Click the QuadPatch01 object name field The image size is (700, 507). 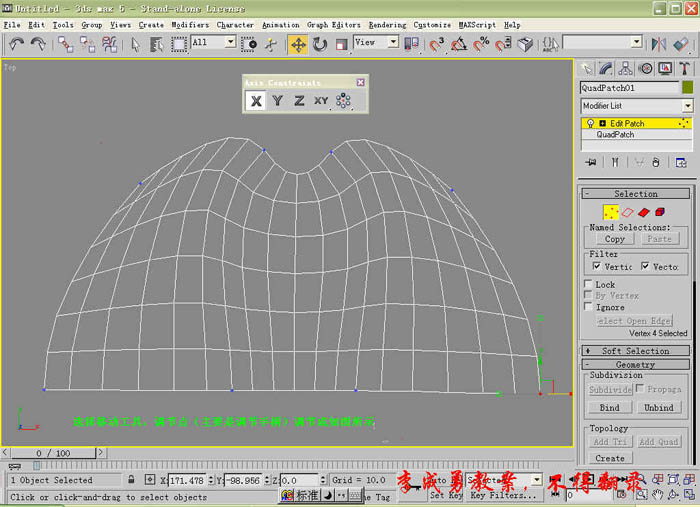pyautogui.click(x=629, y=88)
